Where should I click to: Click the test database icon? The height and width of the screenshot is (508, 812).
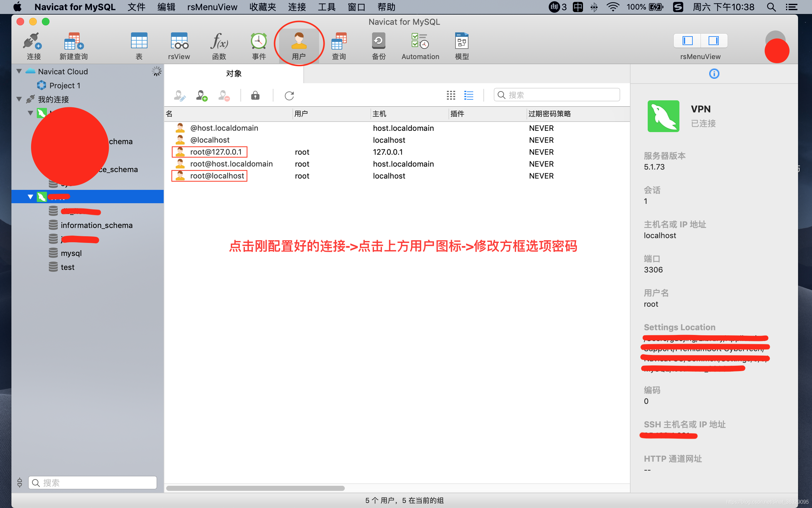[x=53, y=267]
